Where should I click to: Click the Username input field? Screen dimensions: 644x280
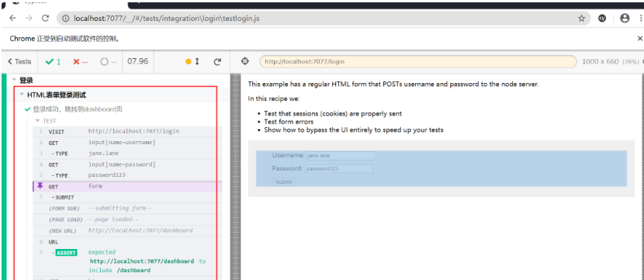pos(341,156)
